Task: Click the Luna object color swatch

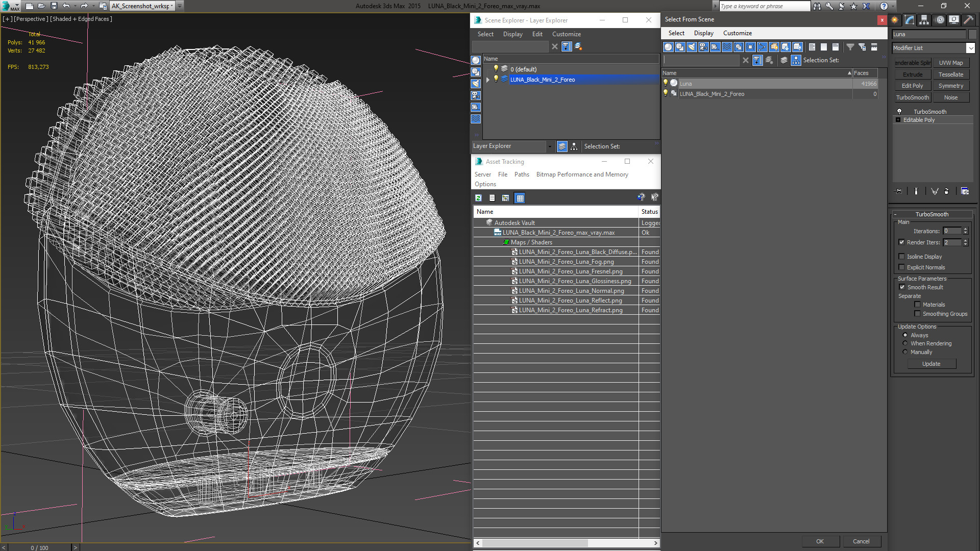Action: 972,34
